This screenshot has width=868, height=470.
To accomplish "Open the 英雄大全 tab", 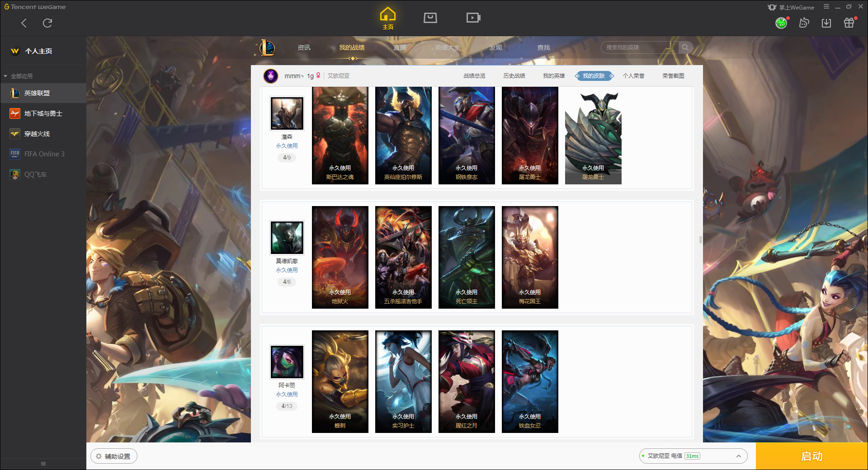I will pyautogui.click(x=448, y=47).
